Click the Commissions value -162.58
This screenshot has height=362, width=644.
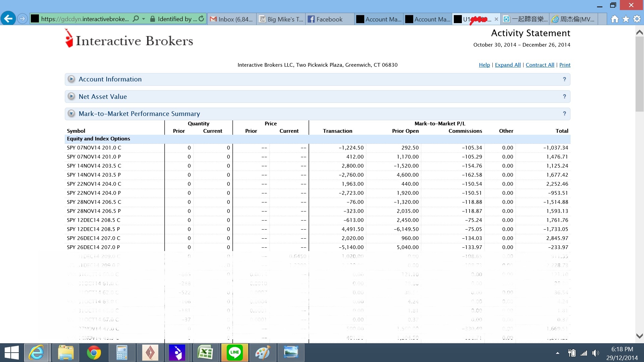[x=472, y=175]
